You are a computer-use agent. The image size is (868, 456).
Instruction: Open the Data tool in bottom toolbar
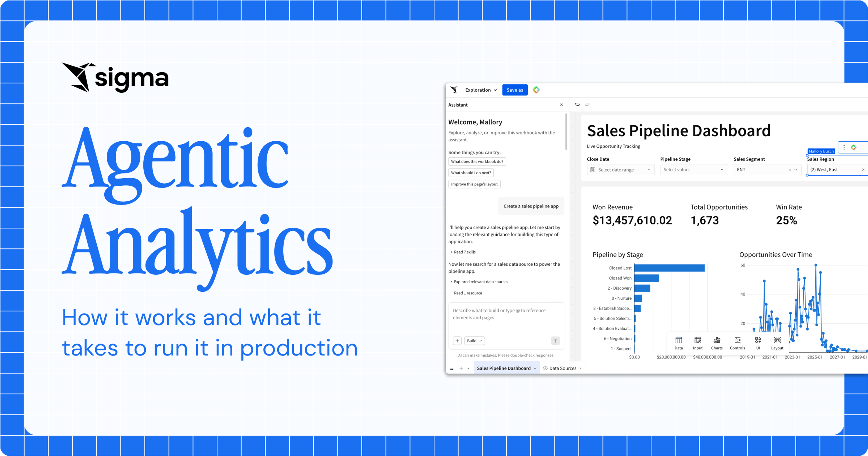[679, 343]
